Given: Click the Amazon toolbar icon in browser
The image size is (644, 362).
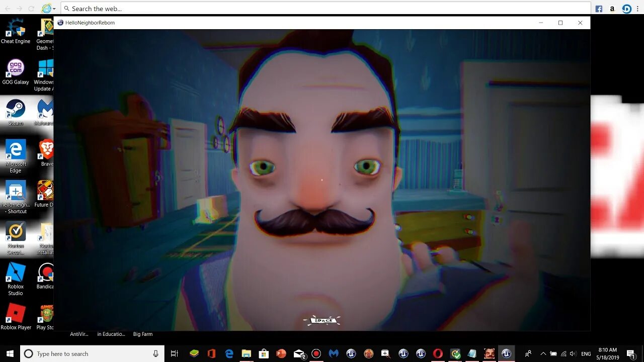Looking at the screenshot, I should point(612,9).
